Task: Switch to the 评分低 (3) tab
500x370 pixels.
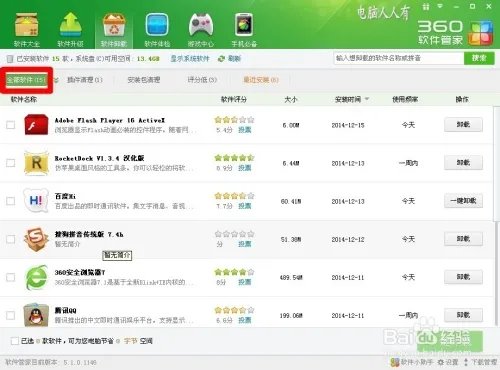Action: point(202,80)
